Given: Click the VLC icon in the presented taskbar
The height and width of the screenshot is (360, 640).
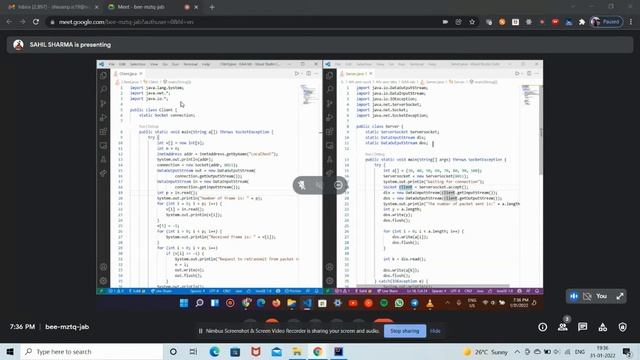Looking at the screenshot, I should click(430, 303).
